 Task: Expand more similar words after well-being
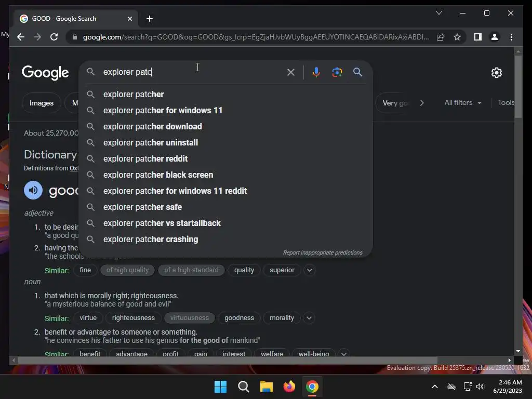344,353
